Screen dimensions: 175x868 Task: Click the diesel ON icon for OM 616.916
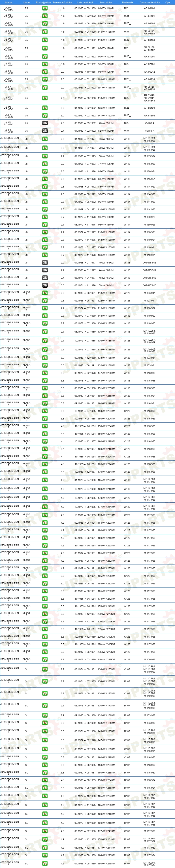pyautogui.click(x=45, y=278)
